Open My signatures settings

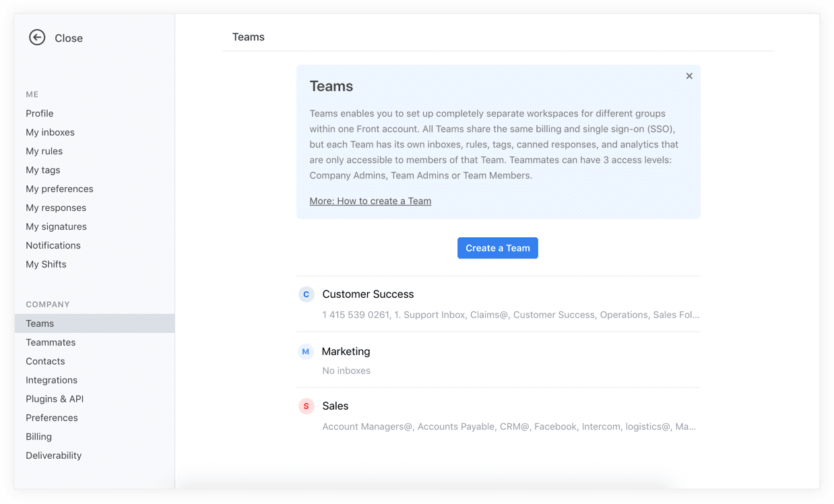click(x=56, y=226)
